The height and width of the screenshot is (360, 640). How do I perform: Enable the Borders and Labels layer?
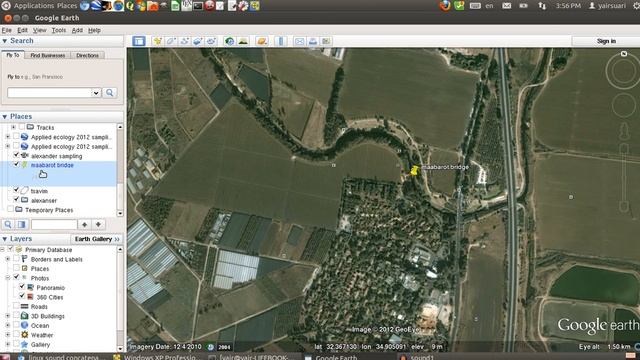tap(16, 259)
